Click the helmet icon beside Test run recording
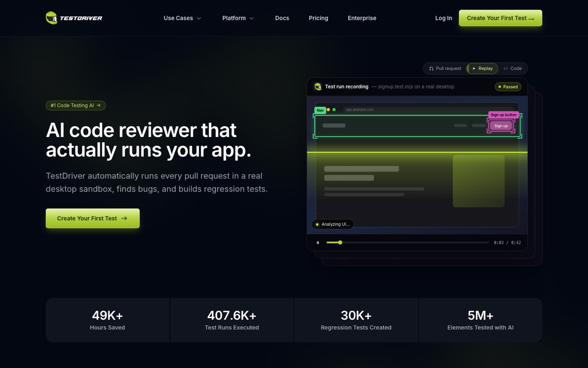588x368 pixels. pos(317,86)
